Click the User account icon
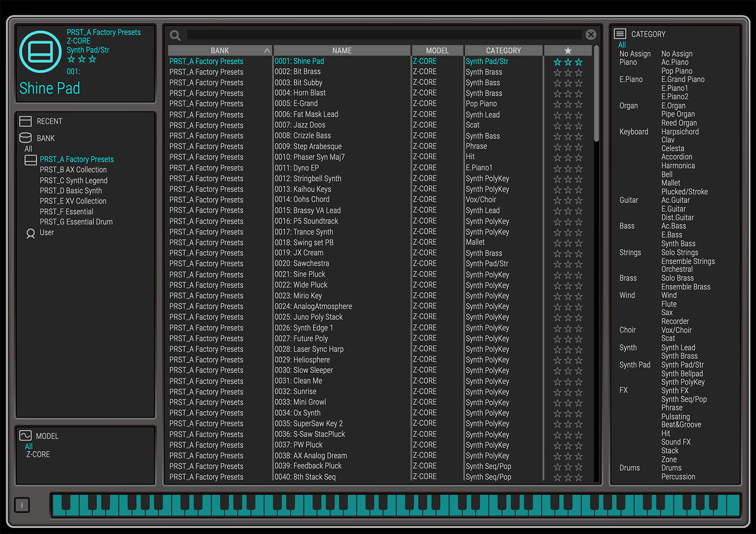The width and height of the screenshot is (756, 534). click(30, 233)
